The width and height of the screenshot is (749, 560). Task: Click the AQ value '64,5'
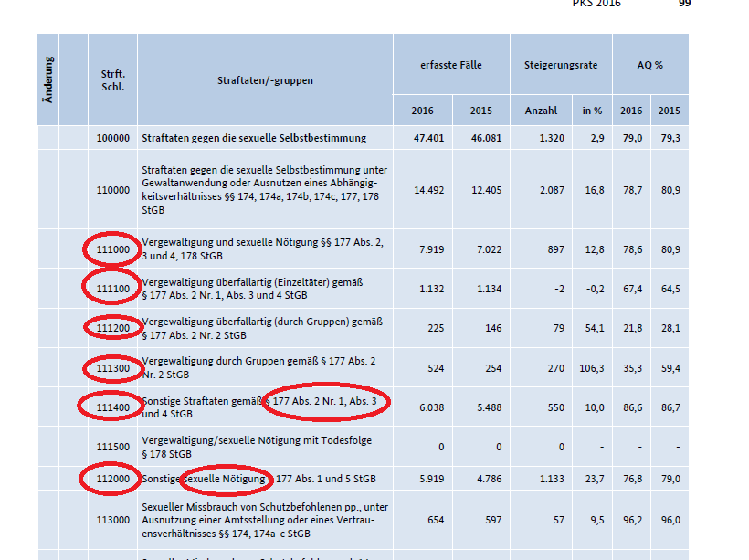coord(670,289)
